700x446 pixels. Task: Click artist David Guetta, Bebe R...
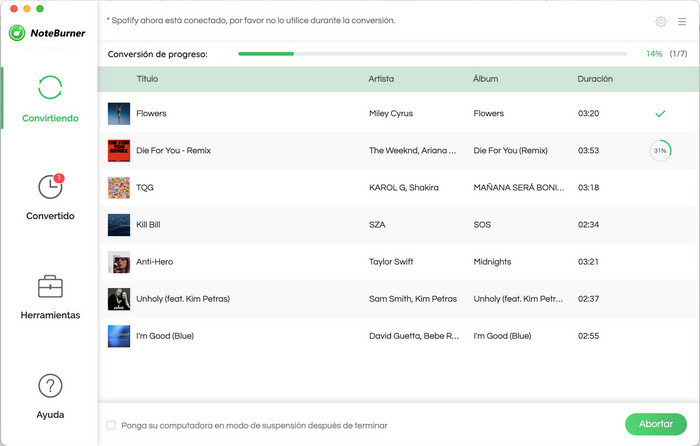point(413,336)
